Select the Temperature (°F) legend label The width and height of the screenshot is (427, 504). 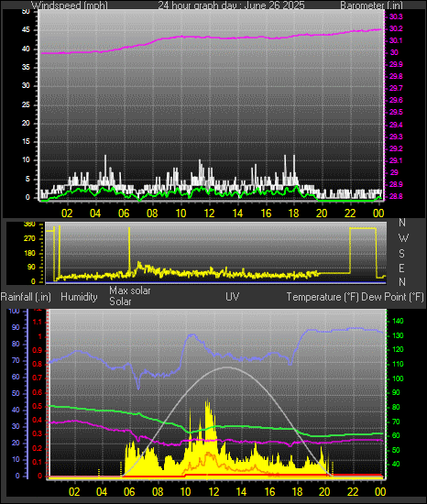(x=323, y=297)
